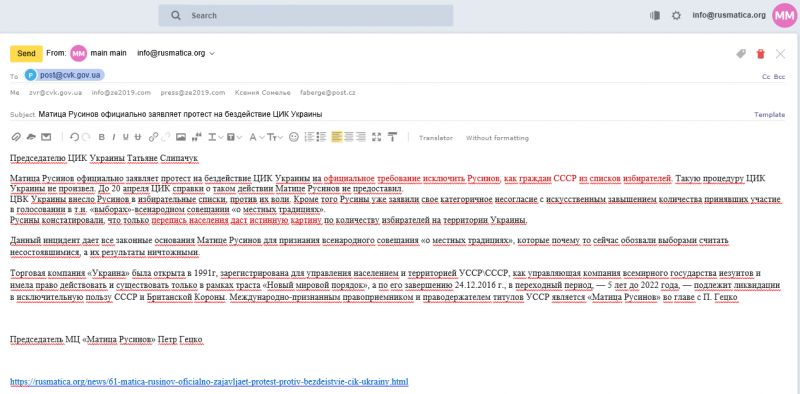Switch to Without formatting mode
Screen dimensions: 800x394
tap(497, 138)
